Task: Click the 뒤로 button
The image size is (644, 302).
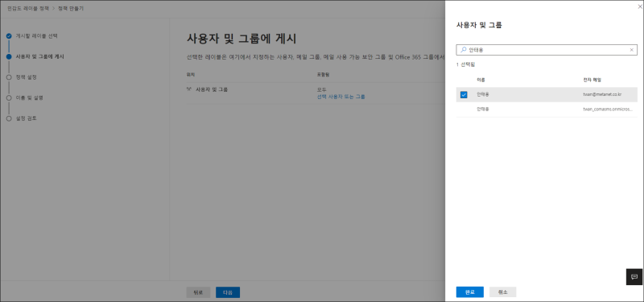Action: coord(198,292)
